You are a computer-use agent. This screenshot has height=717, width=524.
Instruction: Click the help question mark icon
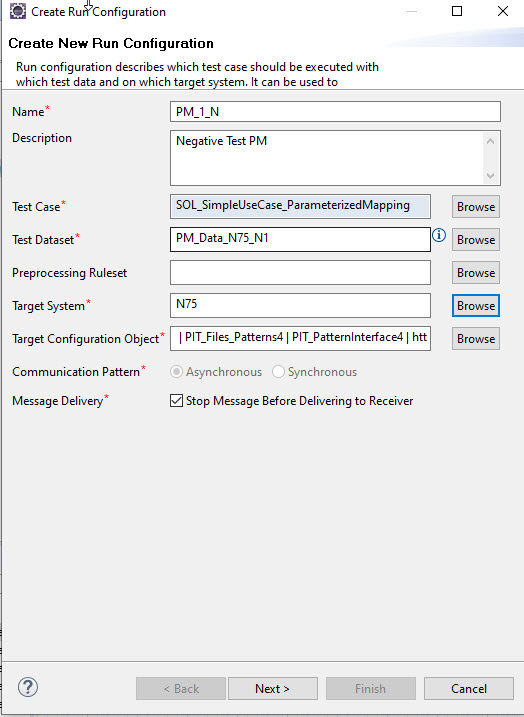coord(28,687)
